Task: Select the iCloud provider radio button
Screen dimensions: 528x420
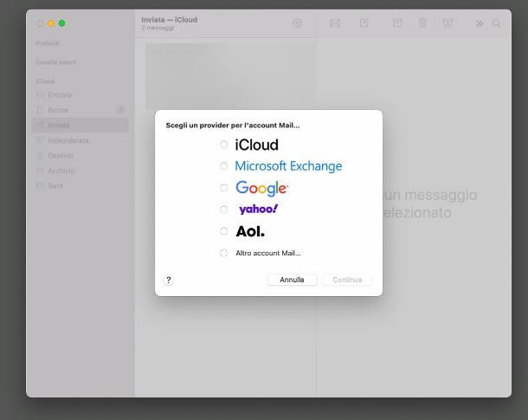Action: (x=223, y=145)
